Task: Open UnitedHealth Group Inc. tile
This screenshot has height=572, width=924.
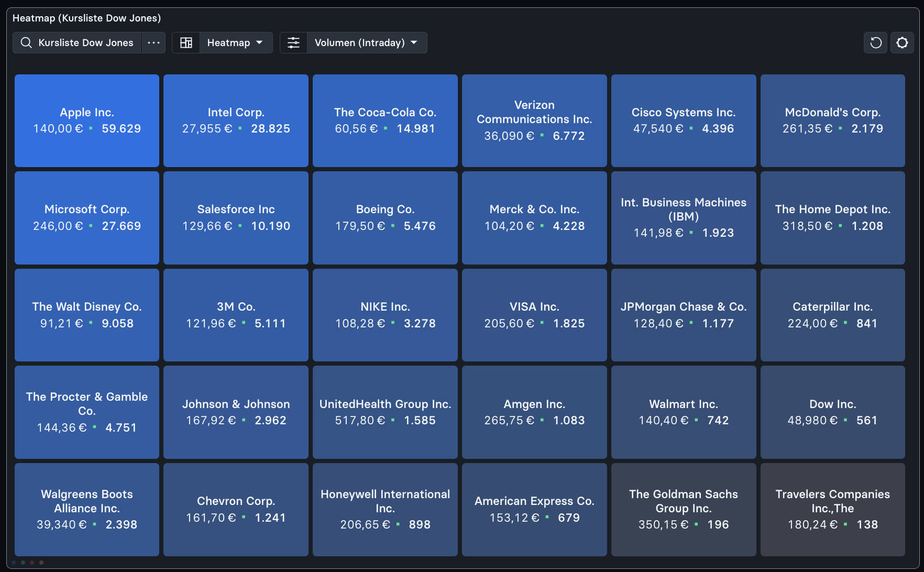Action: [x=385, y=412]
